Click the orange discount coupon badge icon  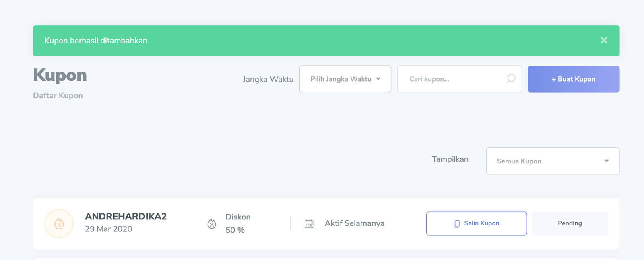[x=59, y=223]
